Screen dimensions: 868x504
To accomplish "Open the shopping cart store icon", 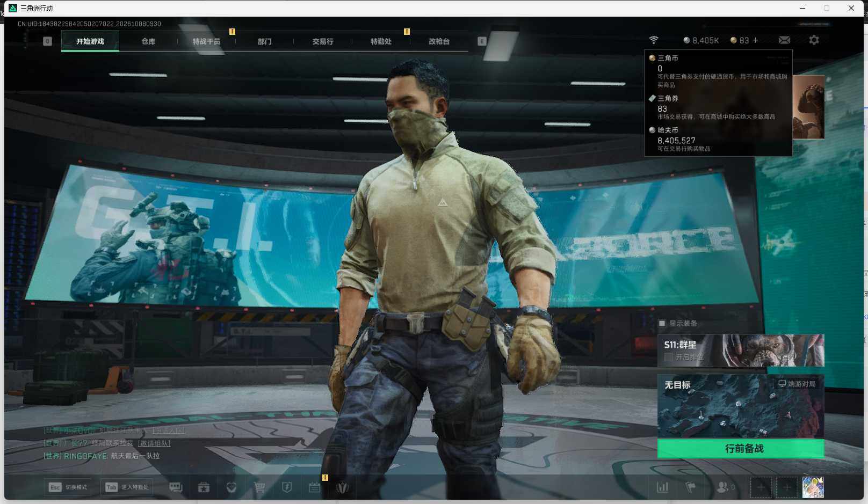I will pyautogui.click(x=259, y=487).
